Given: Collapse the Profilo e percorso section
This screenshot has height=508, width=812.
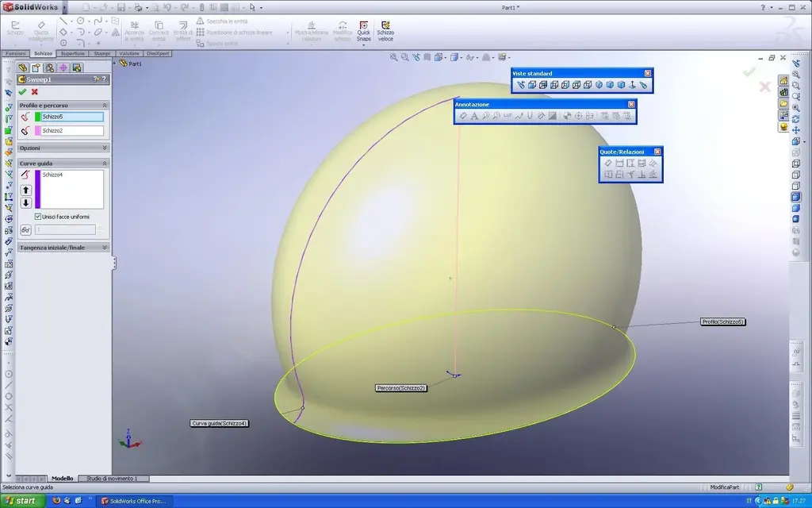Looking at the screenshot, I should pyautogui.click(x=104, y=106).
